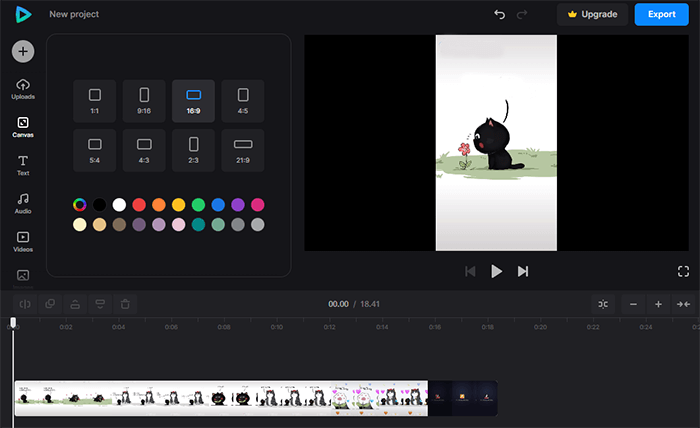Choose the red background color
700x428 pixels.
point(139,205)
